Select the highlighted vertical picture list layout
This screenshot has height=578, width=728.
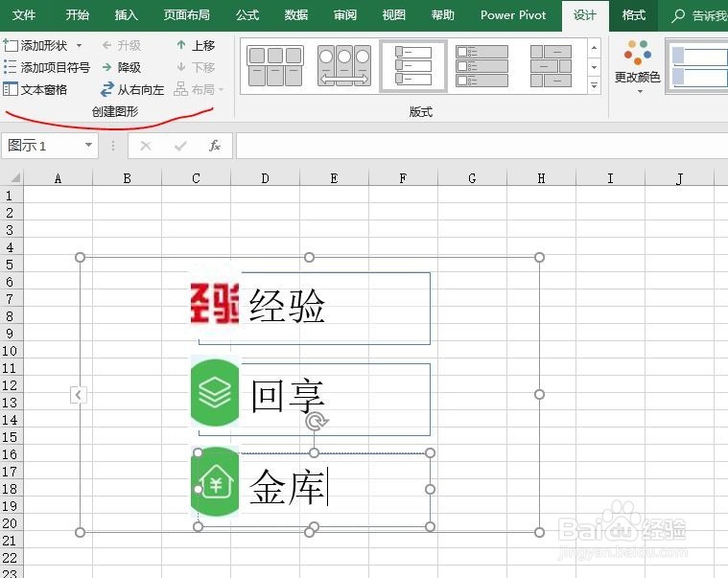[413, 66]
